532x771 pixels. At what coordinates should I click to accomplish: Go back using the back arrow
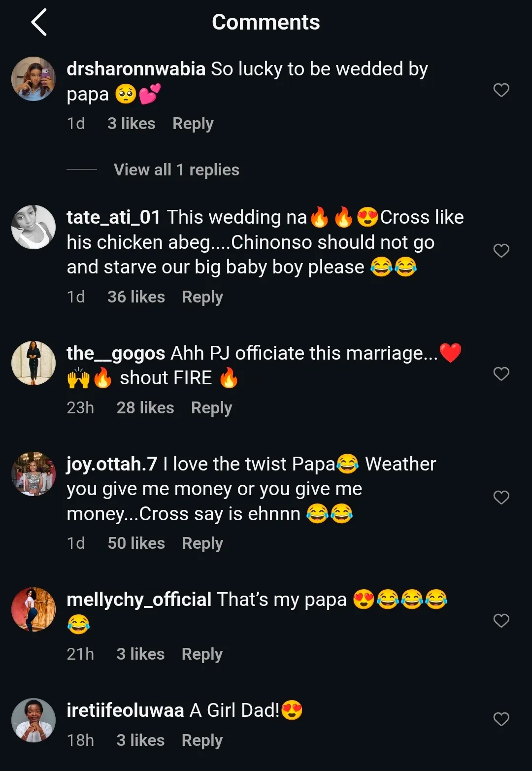click(x=39, y=22)
